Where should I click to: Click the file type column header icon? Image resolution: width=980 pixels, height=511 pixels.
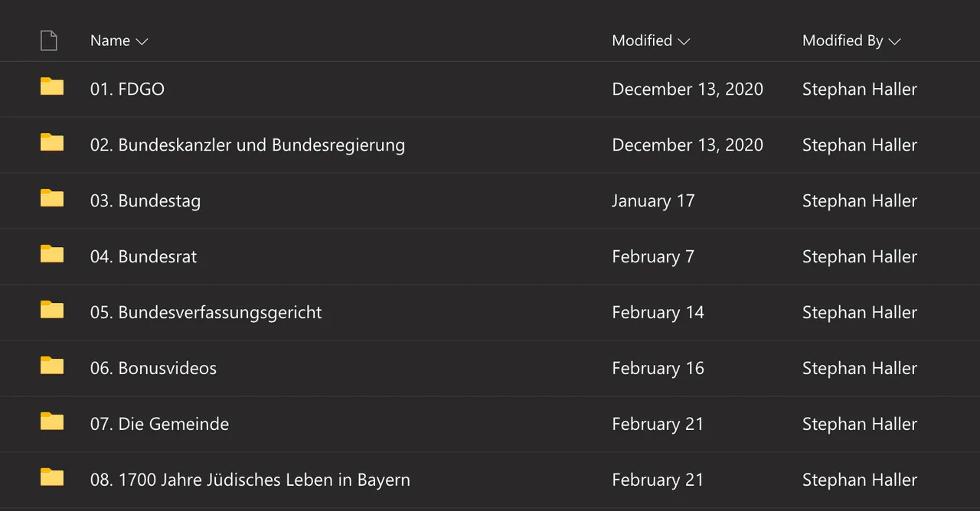[x=49, y=41]
